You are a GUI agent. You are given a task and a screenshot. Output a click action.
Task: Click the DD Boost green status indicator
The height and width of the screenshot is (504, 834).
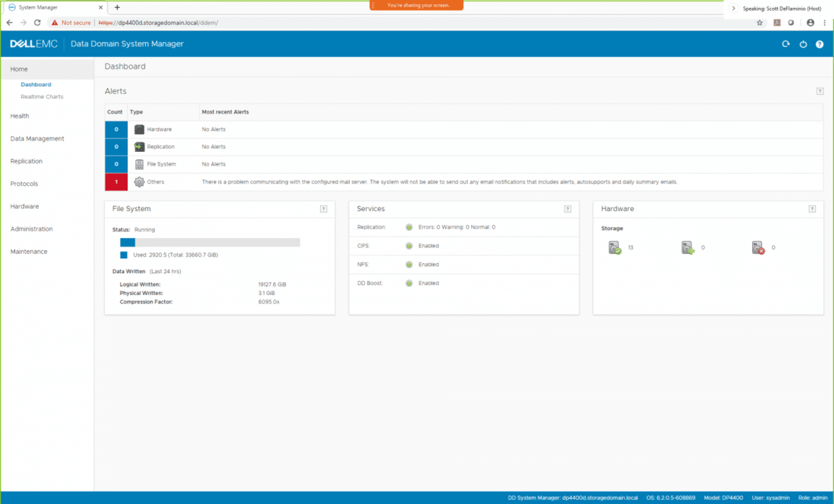(409, 284)
